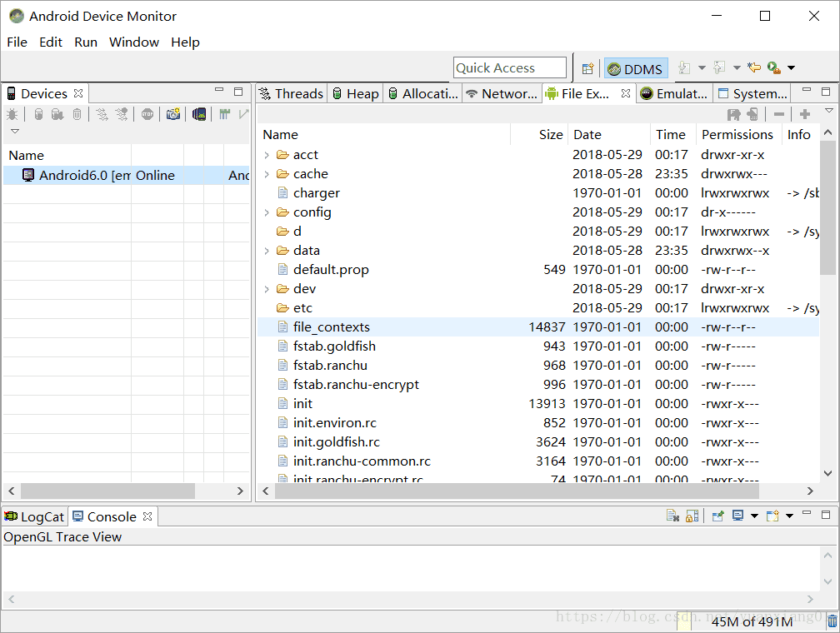
Task: Open the Run menu
Action: click(x=86, y=42)
